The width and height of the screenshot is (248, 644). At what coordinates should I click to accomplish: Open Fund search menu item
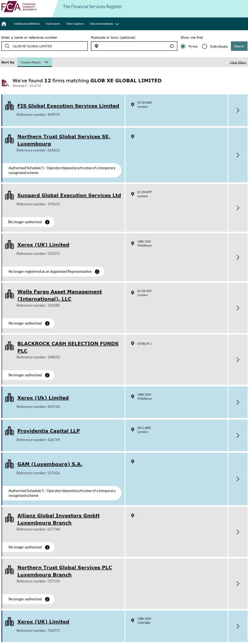53,24
